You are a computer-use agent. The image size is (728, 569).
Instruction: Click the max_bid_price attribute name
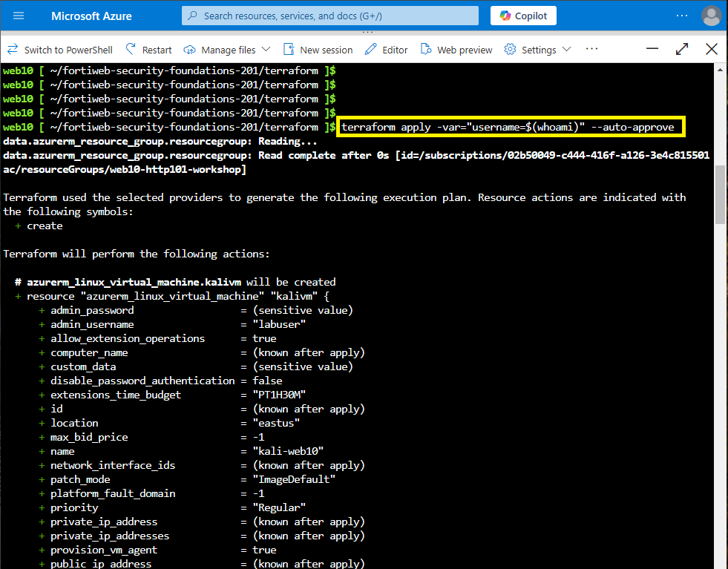[89, 437]
